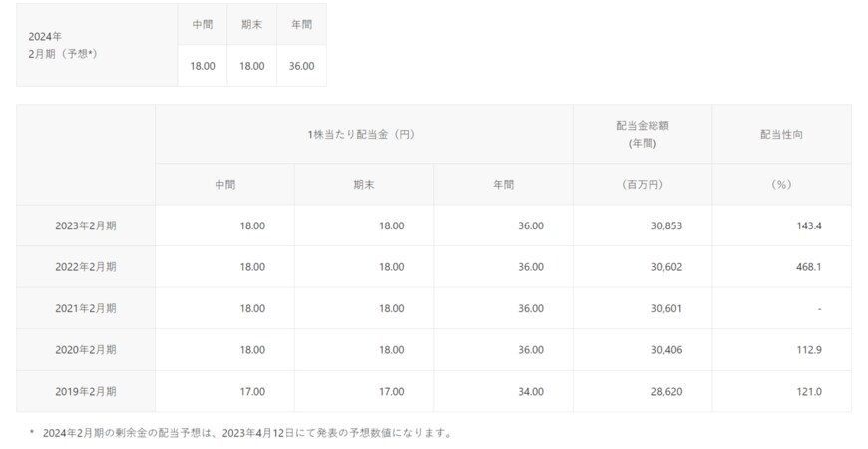Select the 2019年2月期 row label
Viewport: 868px width, 449px height.
pyautogui.click(x=86, y=391)
